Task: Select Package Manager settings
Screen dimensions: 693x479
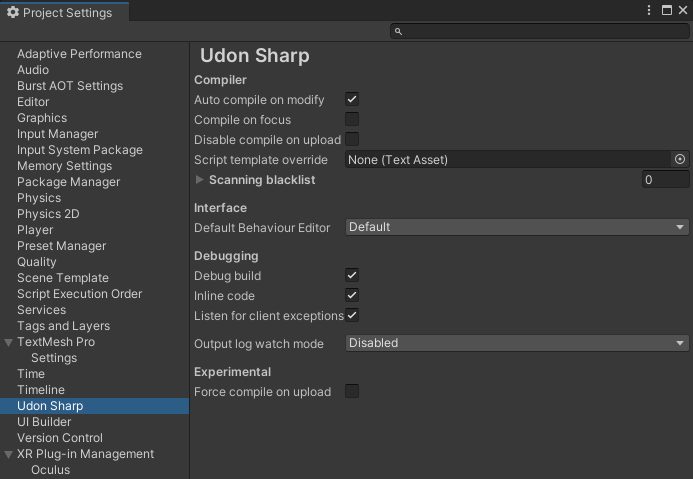Action: pos(69,182)
